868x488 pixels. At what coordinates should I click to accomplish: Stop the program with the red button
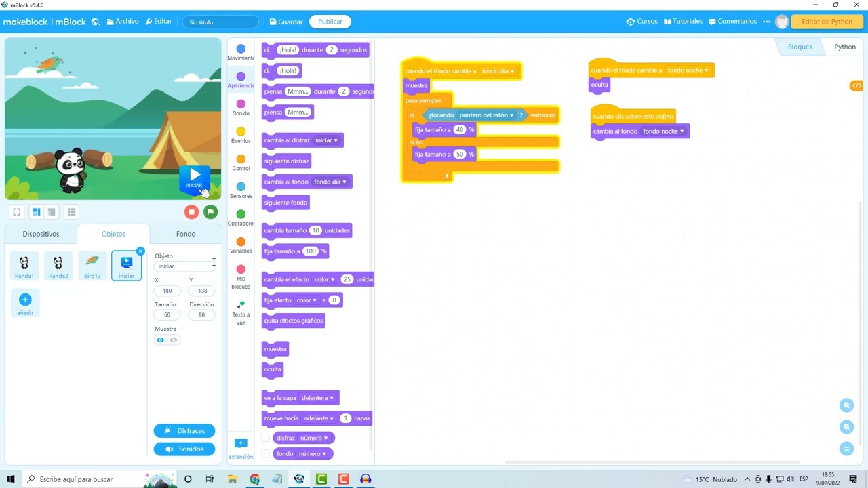click(x=192, y=212)
